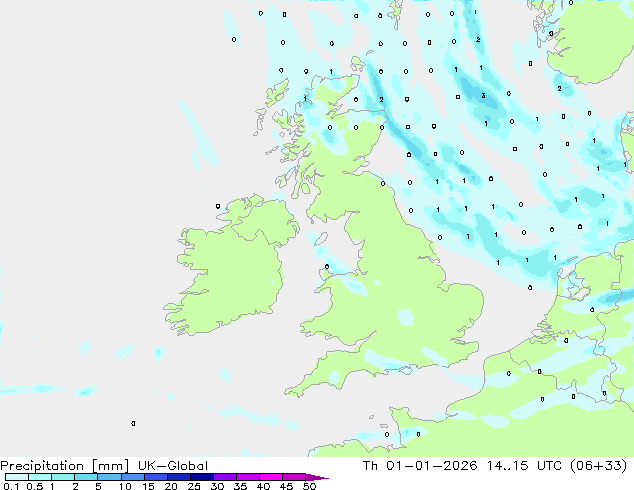The height and width of the screenshot is (490, 634).
Task: Click the '0.1' legend scale label
Action: [x=11, y=486]
